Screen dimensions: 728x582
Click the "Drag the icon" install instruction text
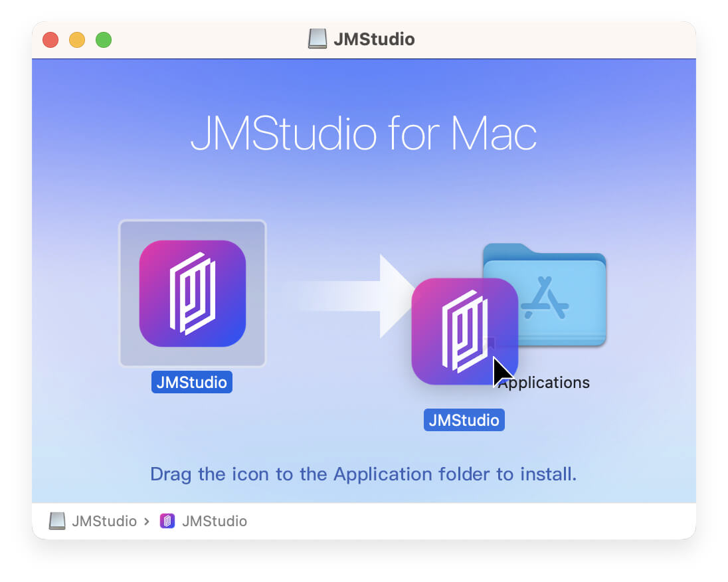363,474
